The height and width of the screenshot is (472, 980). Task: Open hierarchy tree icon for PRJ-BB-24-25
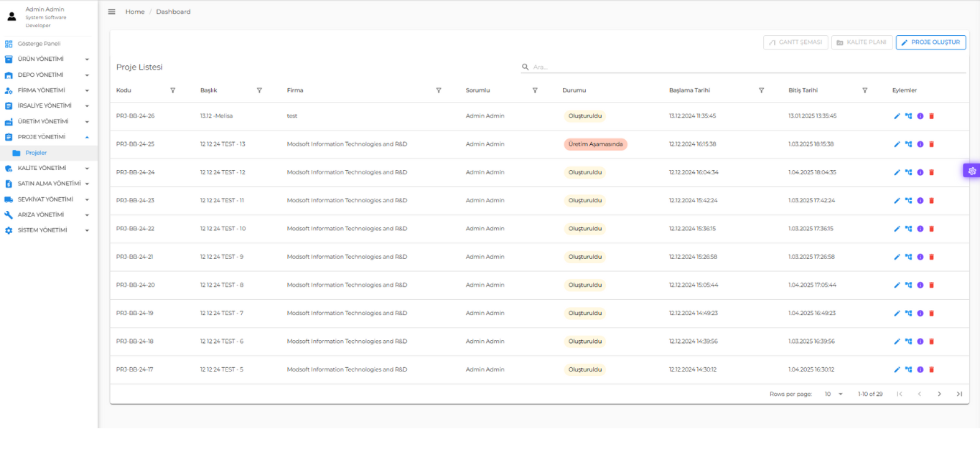(908, 144)
